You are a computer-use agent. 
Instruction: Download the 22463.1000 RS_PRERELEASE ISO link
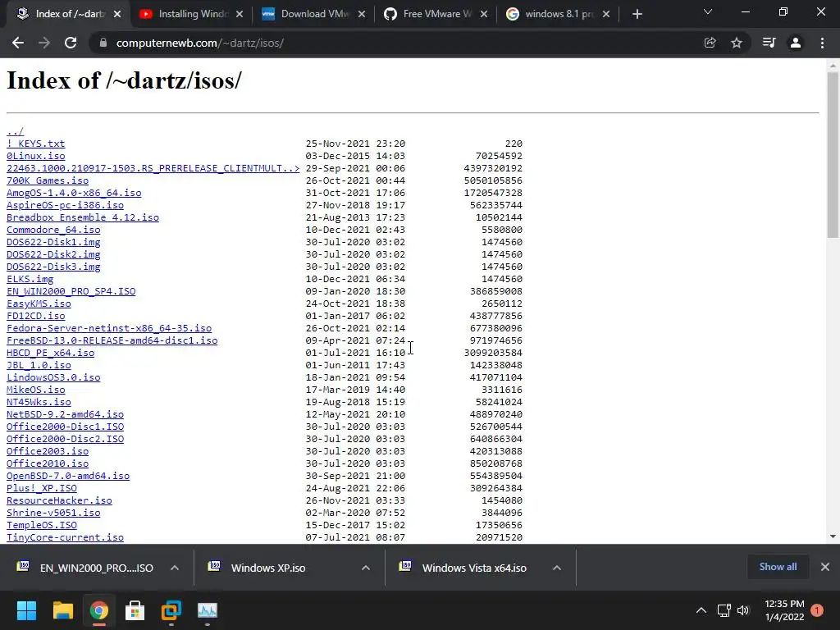[x=153, y=168]
